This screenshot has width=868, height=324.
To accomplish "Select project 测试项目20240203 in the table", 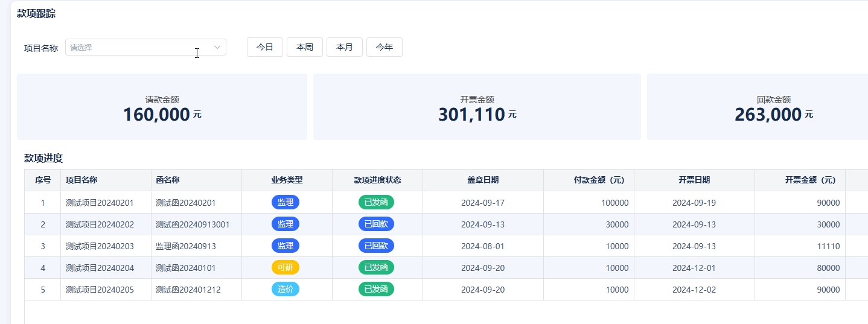I will (100, 246).
